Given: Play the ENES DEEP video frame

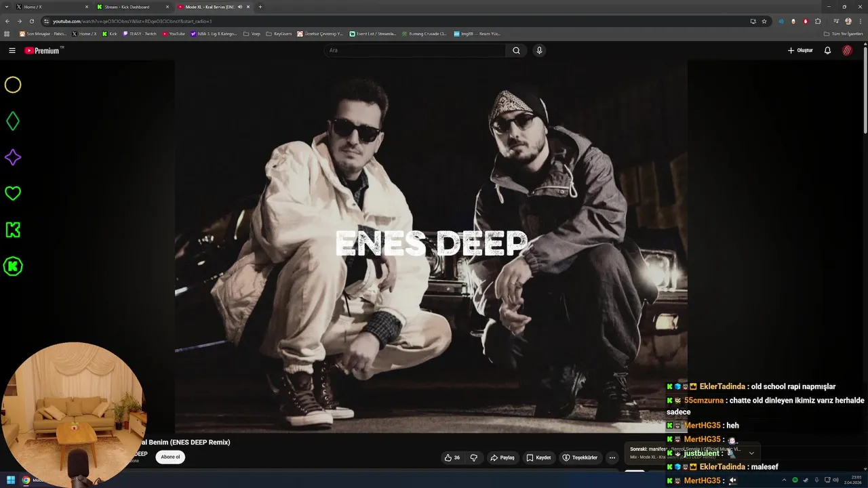Looking at the screenshot, I should (x=431, y=246).
